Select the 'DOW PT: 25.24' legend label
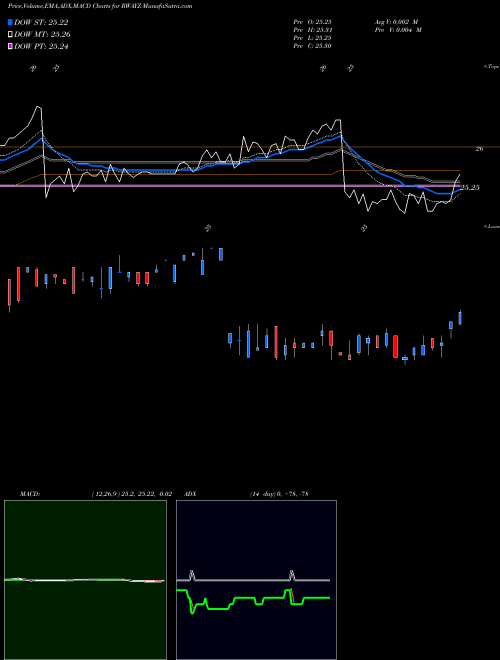This screenshot has width=500, height=660. 41,46
